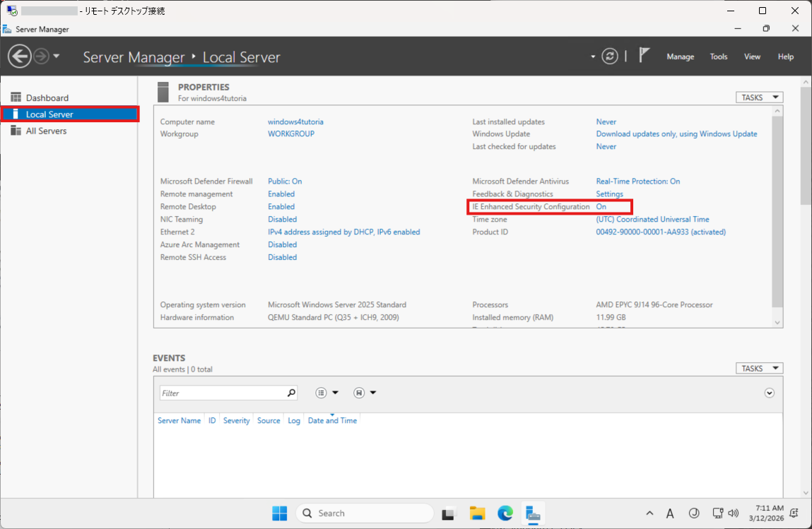Open the Events TASKS dropdown

point(759,368)
